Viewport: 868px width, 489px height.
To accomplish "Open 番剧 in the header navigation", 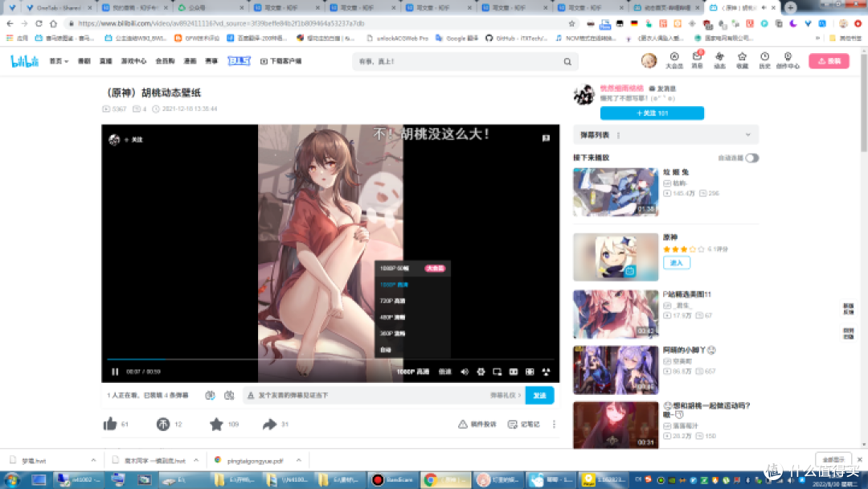I will point(84,61).
